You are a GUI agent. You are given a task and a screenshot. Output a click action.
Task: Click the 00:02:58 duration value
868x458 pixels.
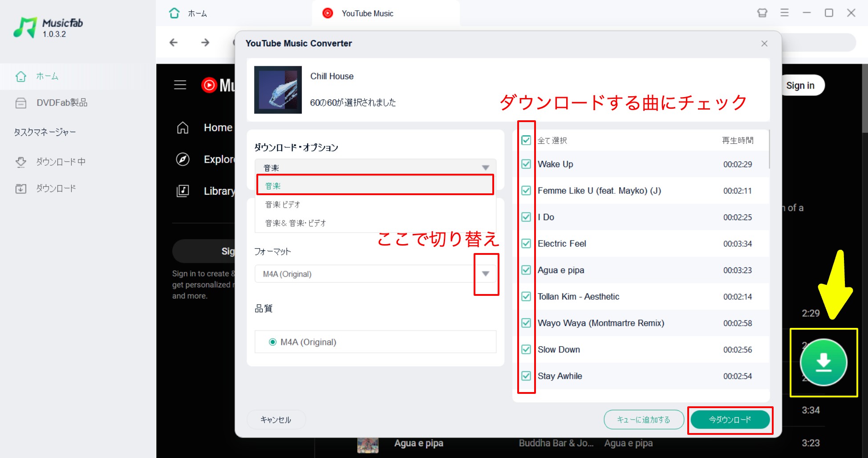(738, 323)
